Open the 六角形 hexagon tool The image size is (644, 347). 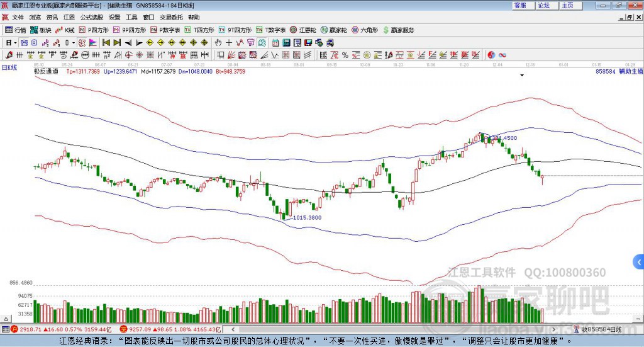click(x=365, y=30)
